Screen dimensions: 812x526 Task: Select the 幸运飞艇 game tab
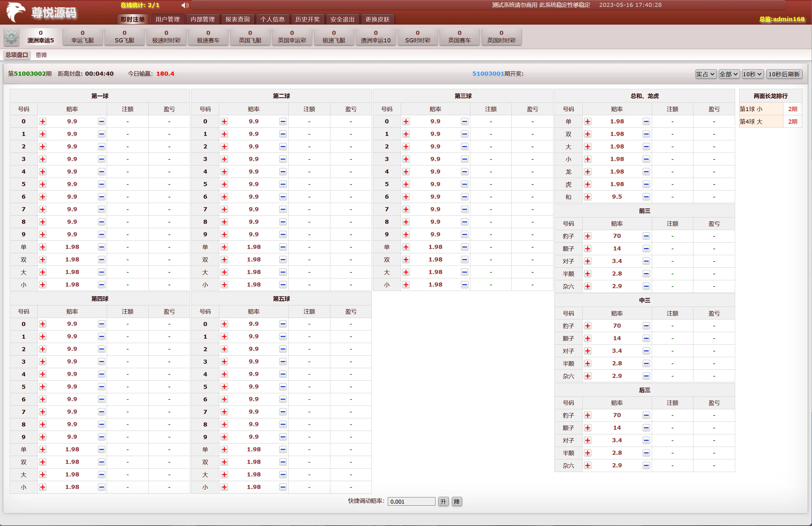click(83, 37)
